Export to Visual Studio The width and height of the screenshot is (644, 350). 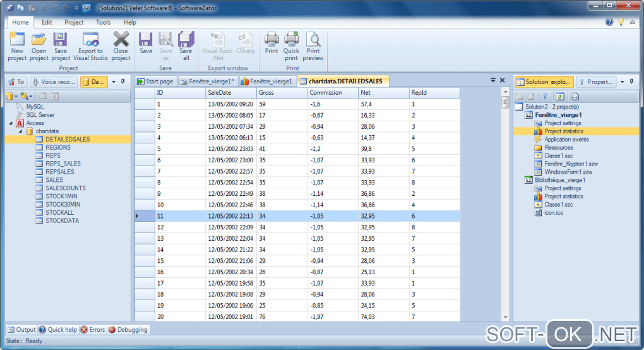pos(90,46)
